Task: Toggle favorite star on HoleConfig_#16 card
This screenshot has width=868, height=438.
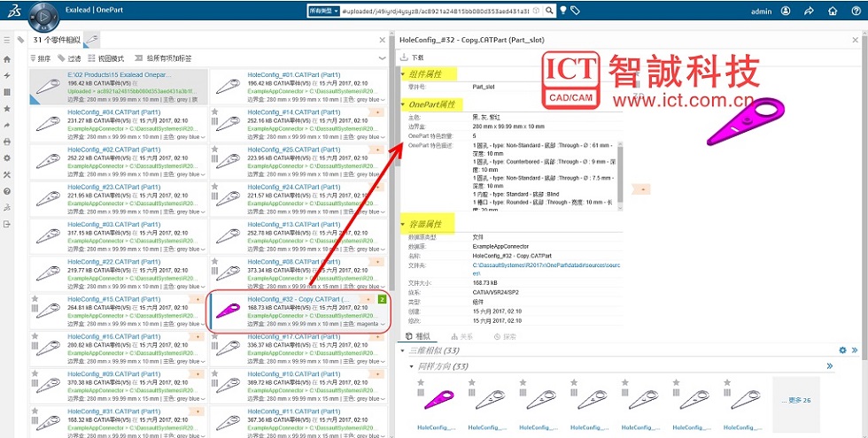Action: pyautogui.click(x=35, y=336)
